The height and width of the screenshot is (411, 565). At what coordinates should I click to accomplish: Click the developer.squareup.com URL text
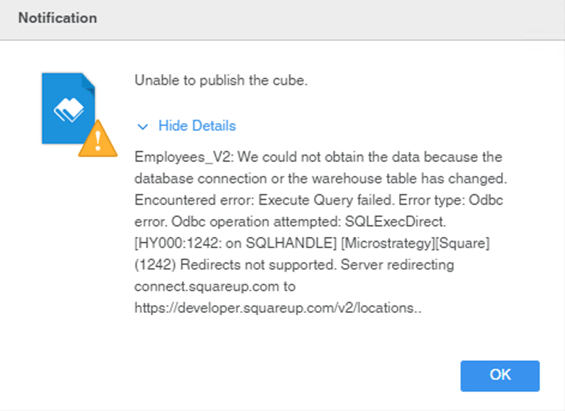click(x=278, y=308)
